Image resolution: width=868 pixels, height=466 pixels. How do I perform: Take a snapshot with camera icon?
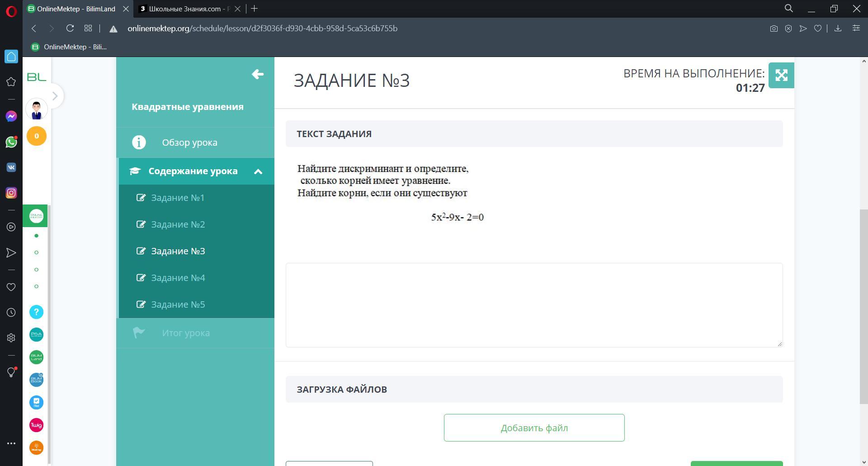(x=774, y=29)
